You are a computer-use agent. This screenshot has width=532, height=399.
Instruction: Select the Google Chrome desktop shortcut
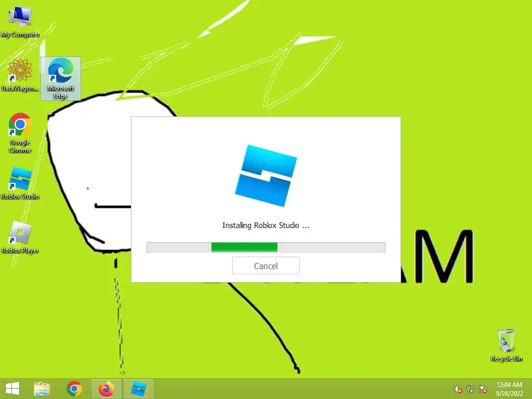coord(20,132)
